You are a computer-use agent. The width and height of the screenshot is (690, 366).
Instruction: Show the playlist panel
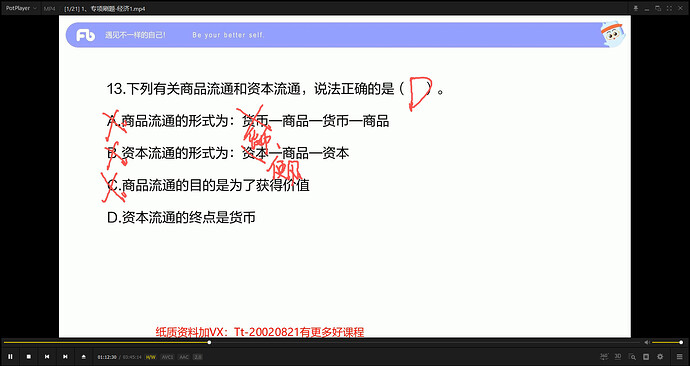679,357
